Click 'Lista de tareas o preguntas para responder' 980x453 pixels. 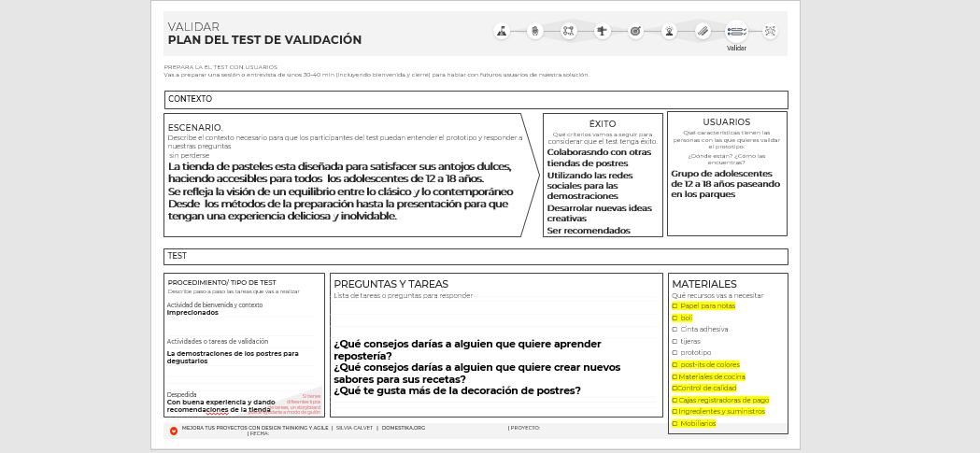pos(404,295)
